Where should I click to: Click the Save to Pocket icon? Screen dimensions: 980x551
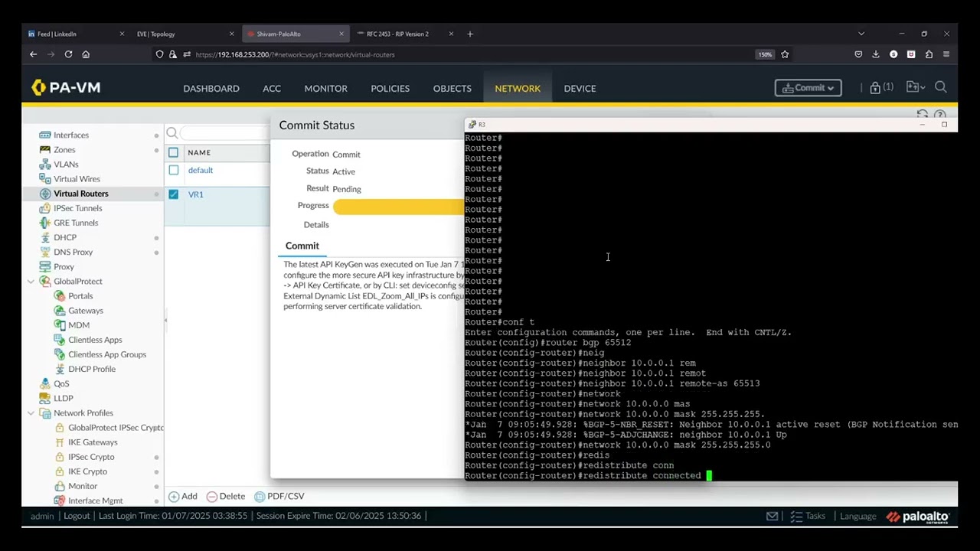click(x=858, y=54)
